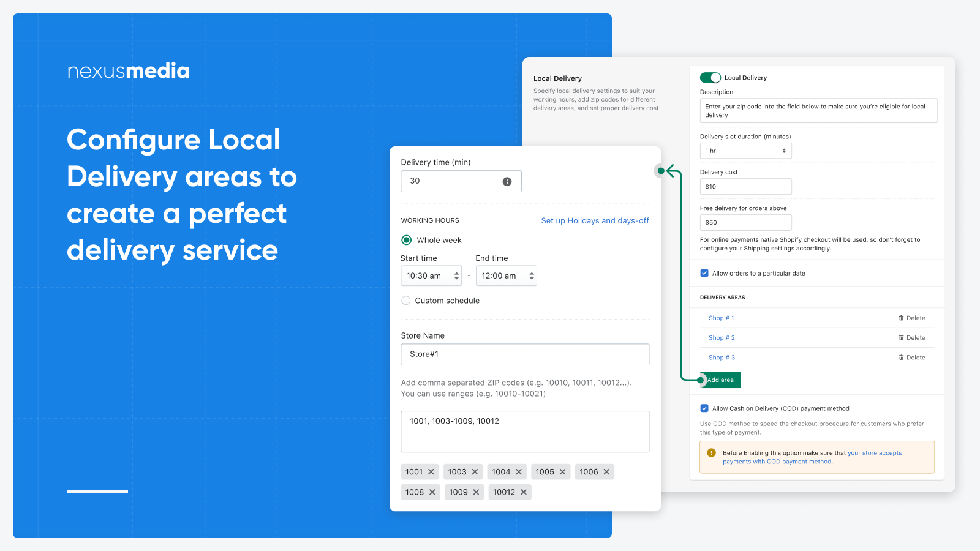Open the Shop # 1 delivery area
Image resolution: width=980 pixels, height=551 pixels.
(722, 318)
